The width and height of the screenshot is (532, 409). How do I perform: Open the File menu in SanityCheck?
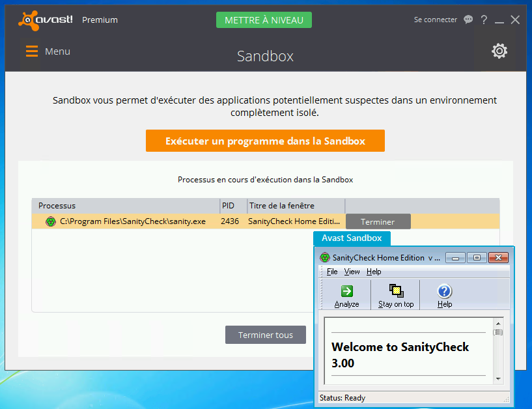click(x=332, y=272)
